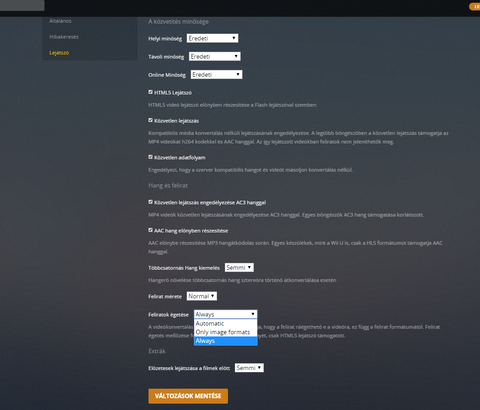Open the Helyi minőség dropdown
The width and height of the screenshot is (480, 410).
tap(212, 38)
